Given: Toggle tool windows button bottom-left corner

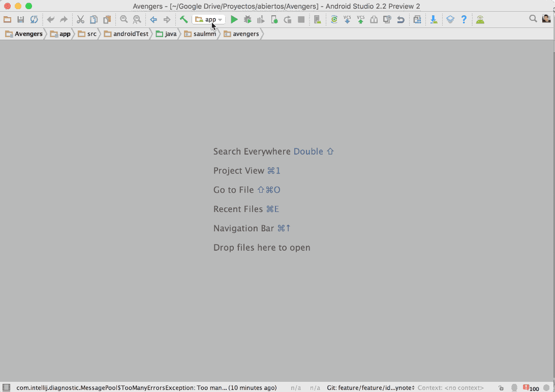Looking at the screenshot, I should [x=7, y=387].
